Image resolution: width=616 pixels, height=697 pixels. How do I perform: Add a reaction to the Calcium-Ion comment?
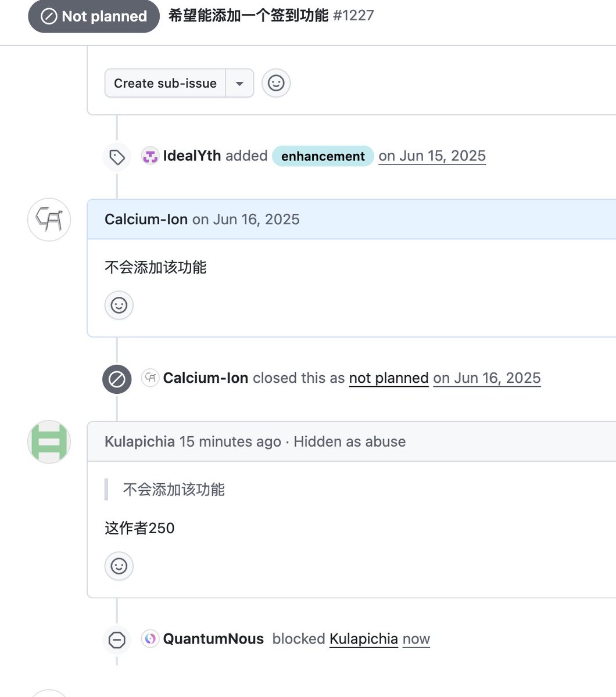119,305
